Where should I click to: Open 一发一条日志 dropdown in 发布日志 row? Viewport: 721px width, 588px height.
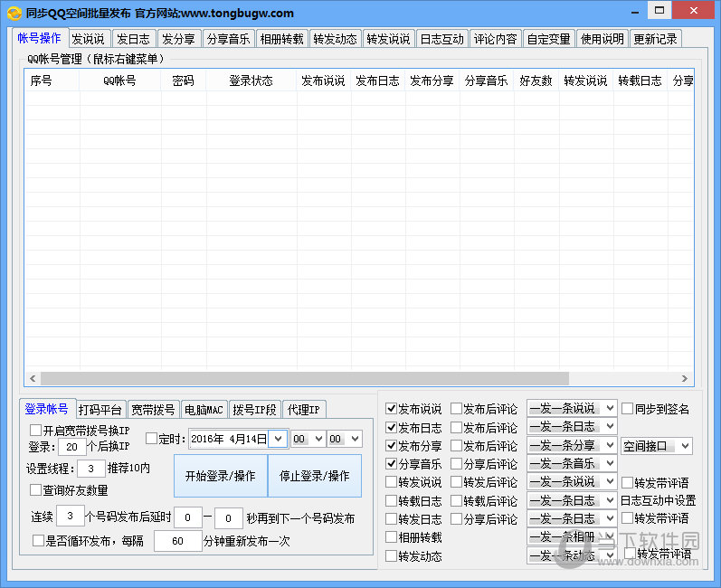coord(572,427)
